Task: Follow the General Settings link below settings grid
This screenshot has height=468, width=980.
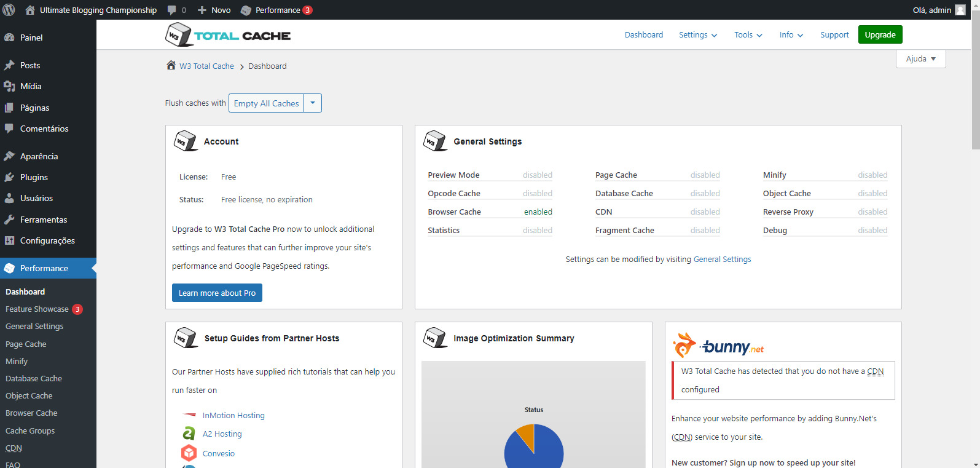Action: coord(722,260)
